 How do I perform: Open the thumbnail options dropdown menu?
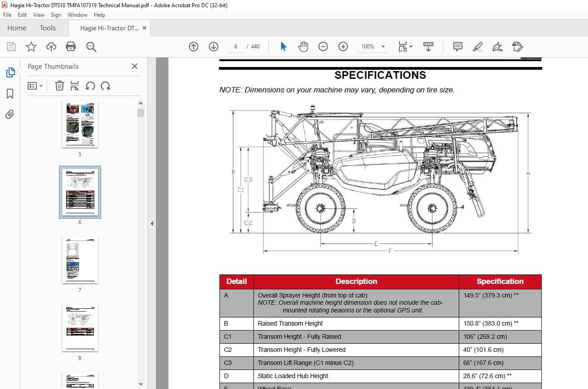coord(35,86)
